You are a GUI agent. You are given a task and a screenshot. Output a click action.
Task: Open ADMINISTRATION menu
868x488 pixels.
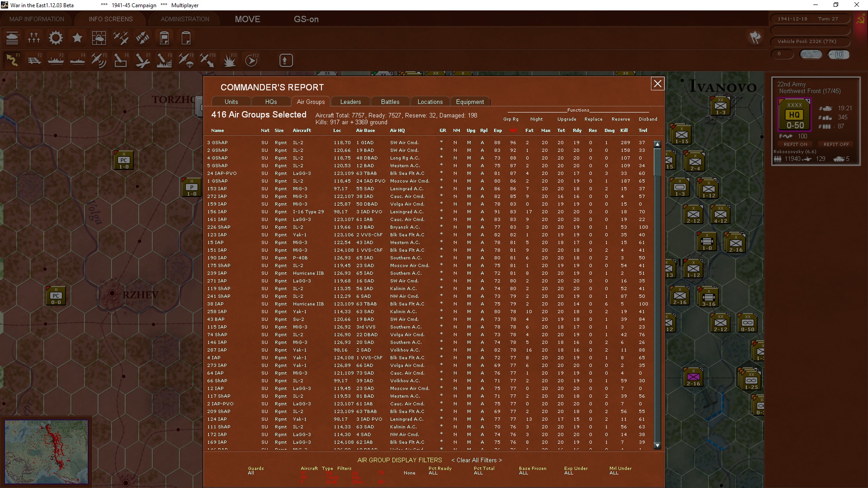(x=185, y=19)
